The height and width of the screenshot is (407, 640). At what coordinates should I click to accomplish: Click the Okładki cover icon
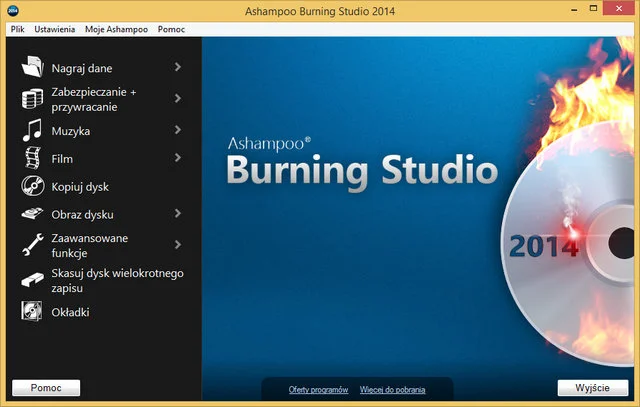[32, 311]
